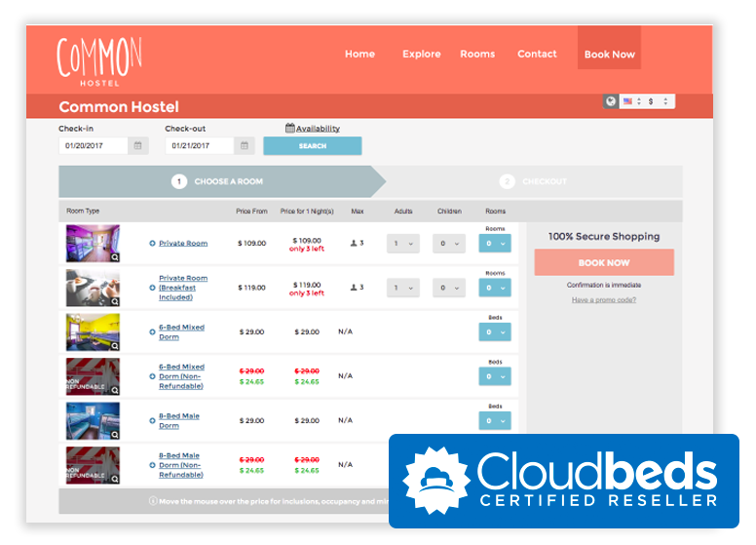Open the Availability link
756x545 pixels.
tap(318, 129)
